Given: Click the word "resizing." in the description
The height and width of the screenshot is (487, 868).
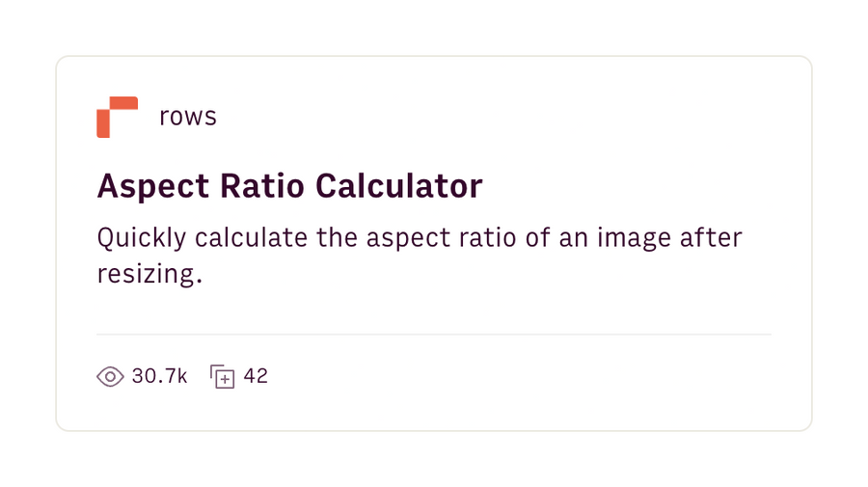Looking at the screenshot, I should point(150,274).
